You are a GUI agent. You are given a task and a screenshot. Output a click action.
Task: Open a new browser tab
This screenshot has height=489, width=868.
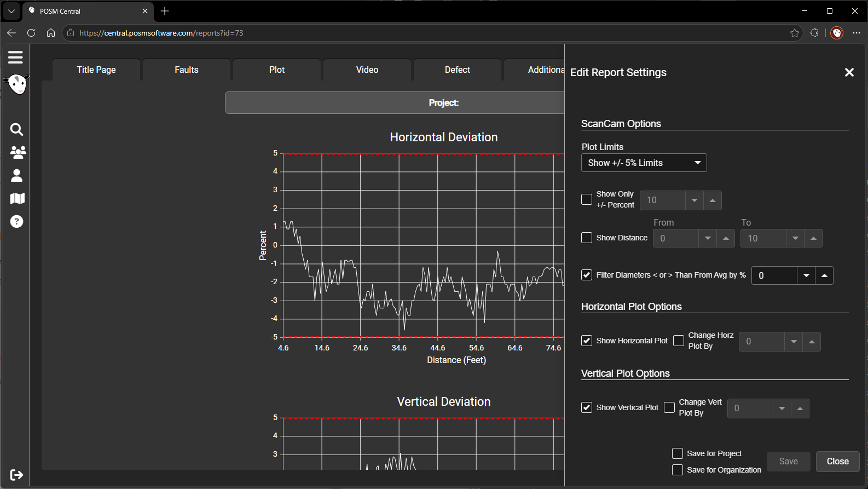tap(165, 11)
